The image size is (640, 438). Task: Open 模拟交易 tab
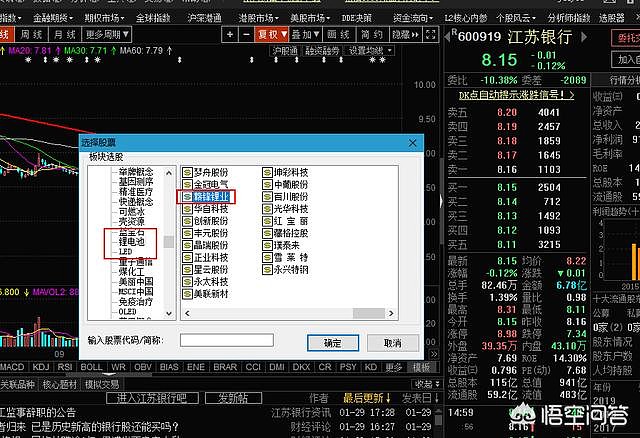click(x=102, y=384)
